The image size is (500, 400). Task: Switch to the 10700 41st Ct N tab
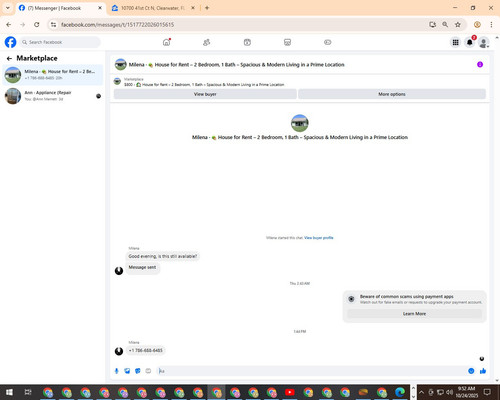(x=153, y=8)
